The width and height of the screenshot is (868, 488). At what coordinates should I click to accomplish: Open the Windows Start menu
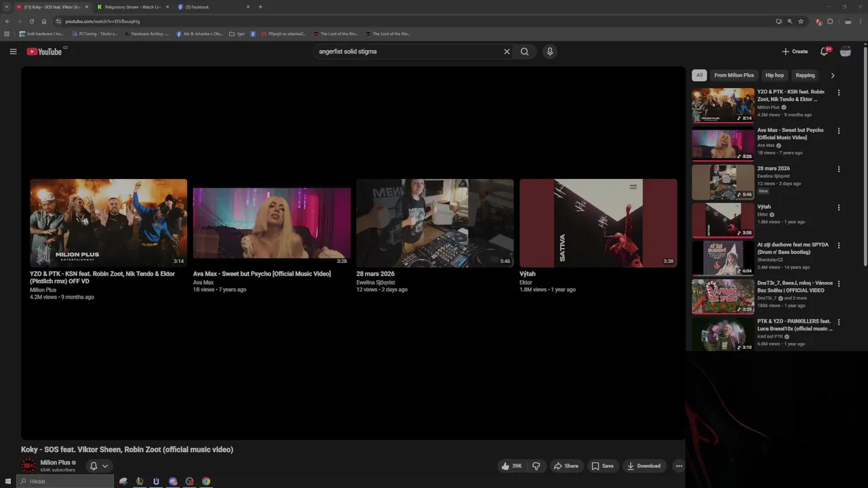(8, 481)
